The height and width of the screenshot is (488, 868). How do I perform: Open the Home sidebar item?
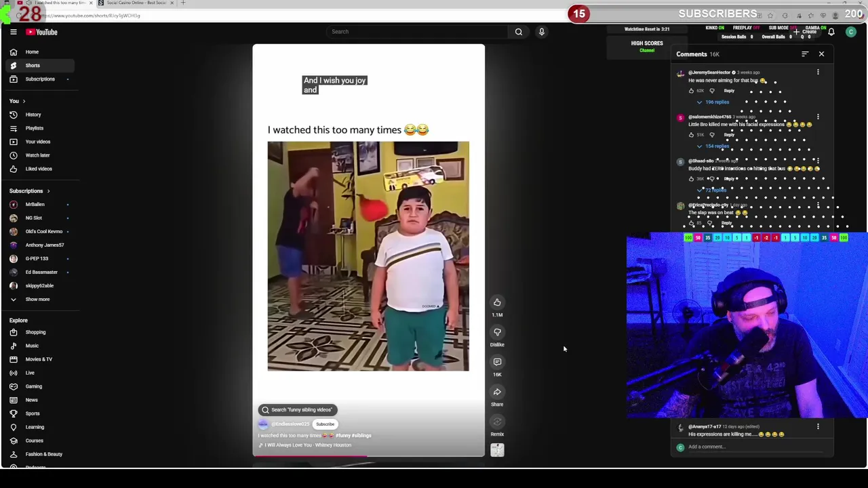(39, 52)
